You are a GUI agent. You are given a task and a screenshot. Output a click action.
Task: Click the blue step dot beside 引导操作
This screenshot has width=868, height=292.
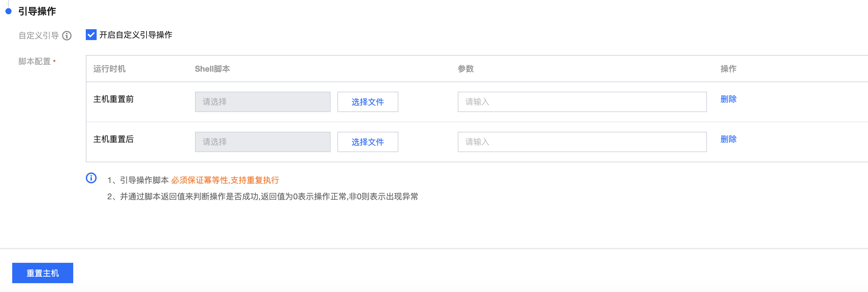tap(9, 11)
